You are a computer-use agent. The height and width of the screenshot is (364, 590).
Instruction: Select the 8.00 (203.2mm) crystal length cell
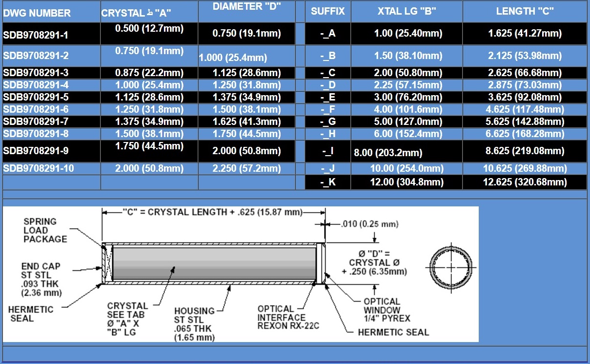click(x=388, y=153)
